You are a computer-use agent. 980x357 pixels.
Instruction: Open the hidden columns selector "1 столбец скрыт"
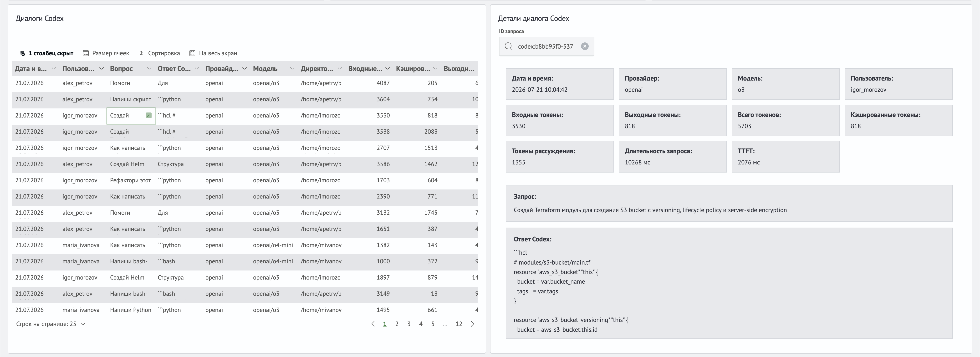tap(46, 53)
